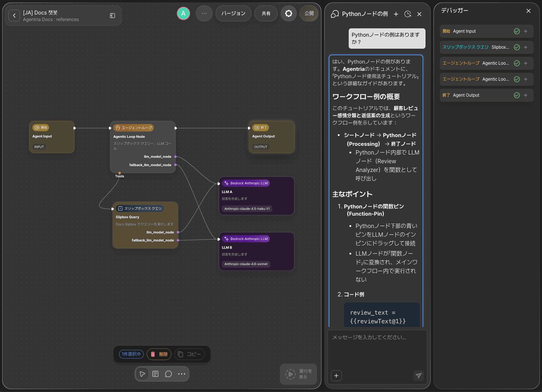542x392 pixels.
Task: Select the Agentic Loop Node on canvas
Action: (143, 147)
